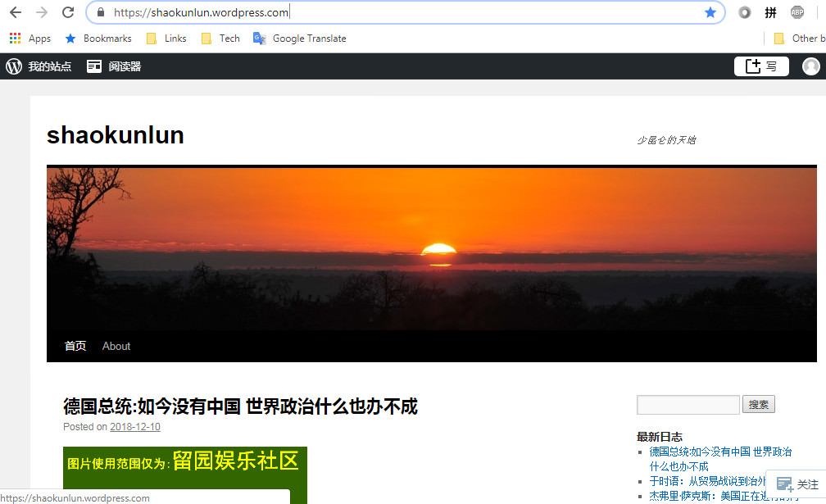826x504 pixels.
Task: Click the browser back arrow
Action: click(x=16, y=12)
